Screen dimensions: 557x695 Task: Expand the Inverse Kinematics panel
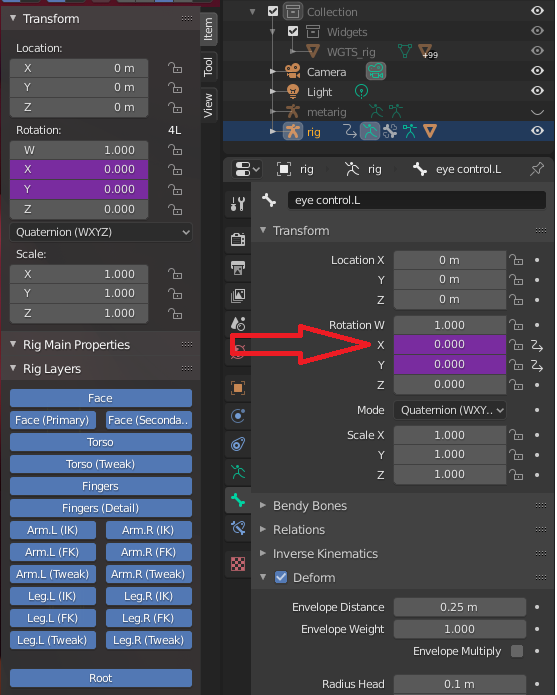pos(263,553)
